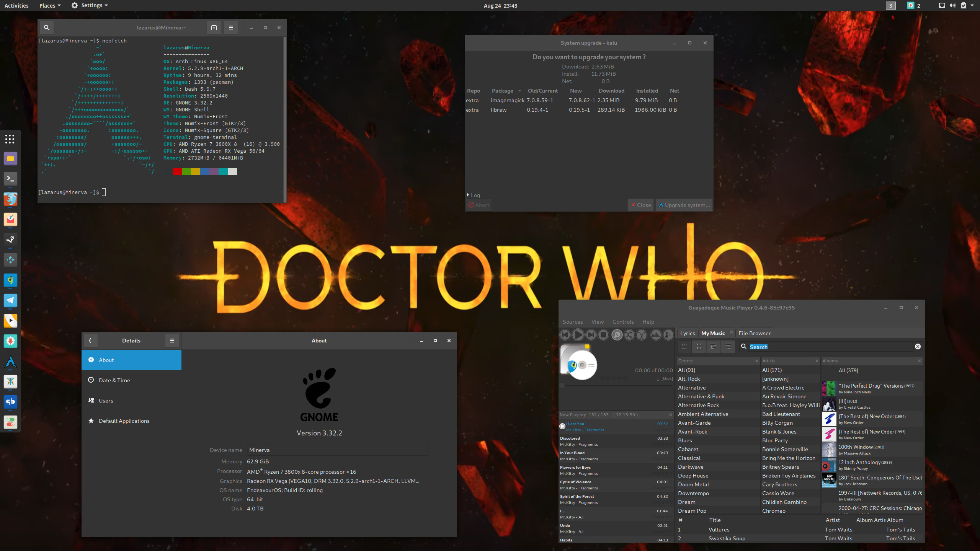Go back in Details settings panel
Screen dimensions: 980x551
point(90,341)
